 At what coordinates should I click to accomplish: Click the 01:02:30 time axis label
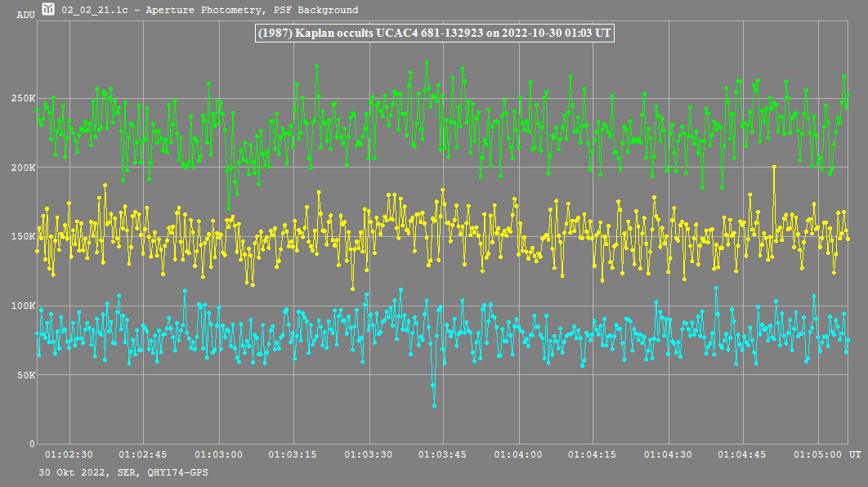69,454
